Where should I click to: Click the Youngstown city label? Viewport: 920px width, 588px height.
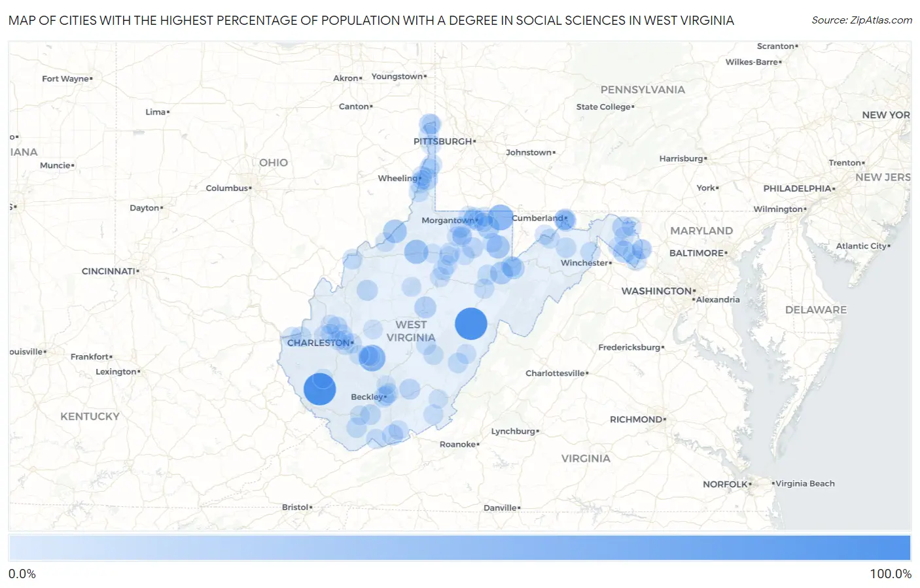(397, 77)
